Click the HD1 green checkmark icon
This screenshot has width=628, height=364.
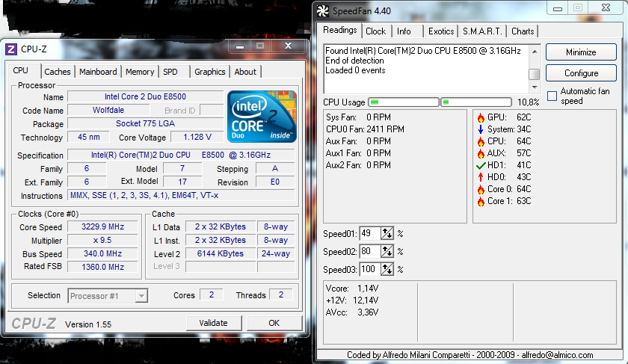(x=481, y=165)
